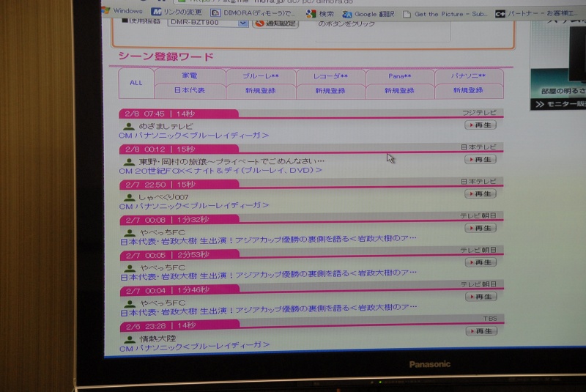Play the しゃべくり007 scene with 再生
The image size is (586, 392).
pyautogui.click(x=481, y=194)
